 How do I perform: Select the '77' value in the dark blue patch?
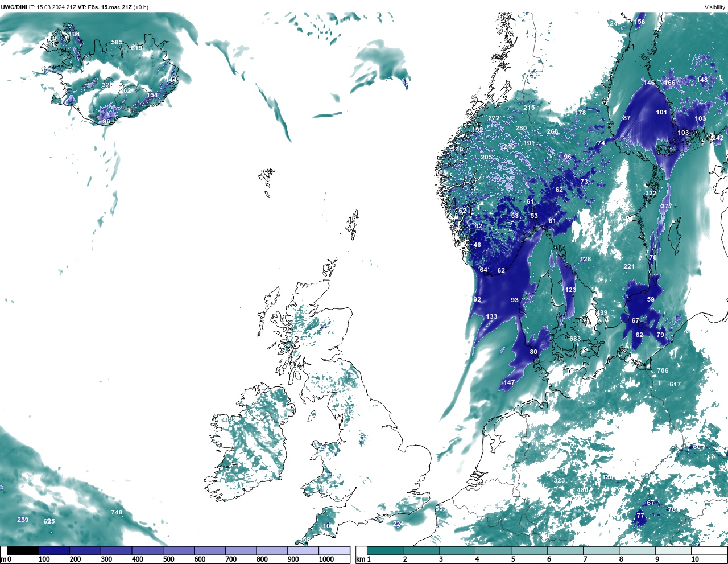[x=640, y=516]
